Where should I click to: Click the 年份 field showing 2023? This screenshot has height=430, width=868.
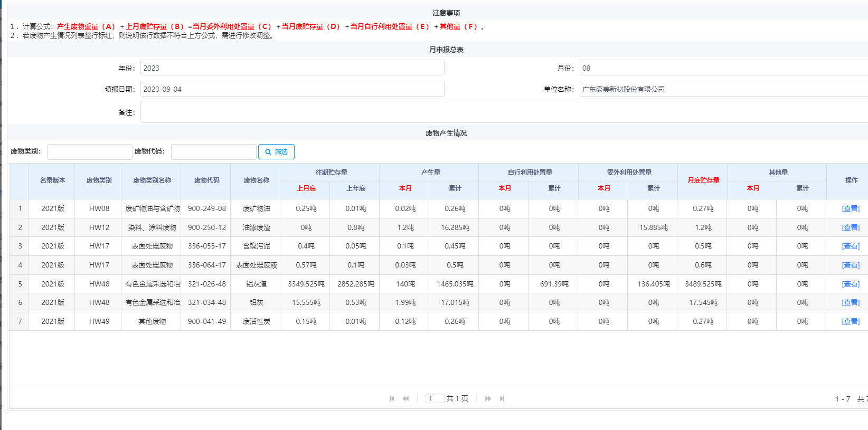[x=292, y=68]
